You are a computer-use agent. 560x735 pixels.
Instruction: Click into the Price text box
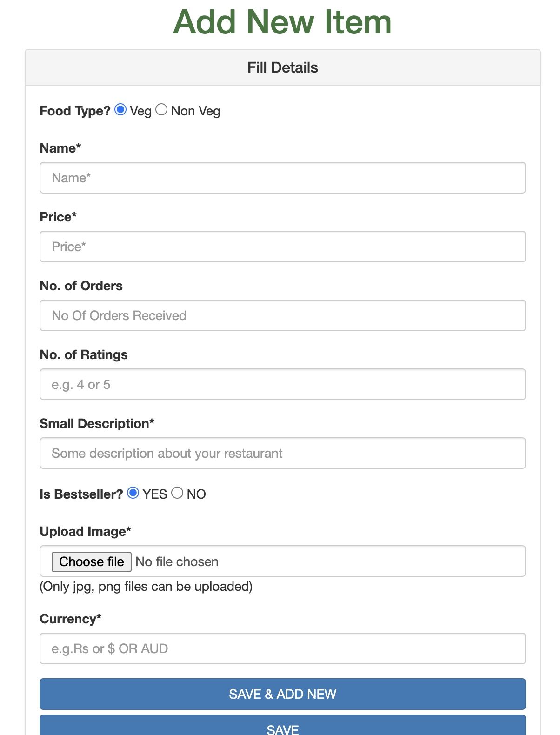click(282, 247)
